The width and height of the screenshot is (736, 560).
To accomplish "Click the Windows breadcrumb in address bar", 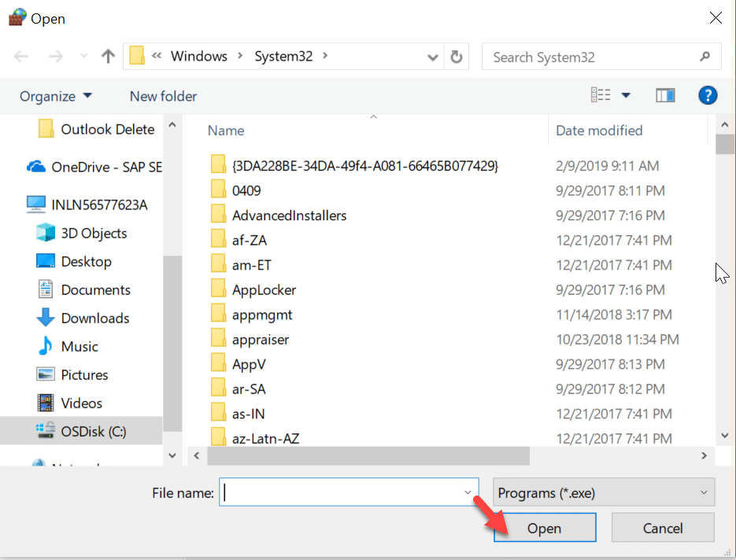I will click(x=199, y=57).
